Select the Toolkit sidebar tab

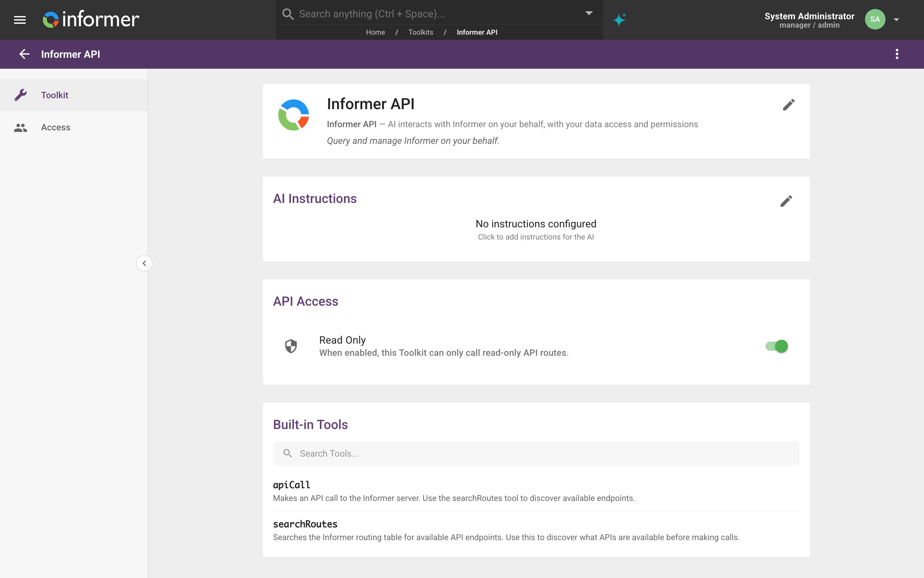[74, 95]
